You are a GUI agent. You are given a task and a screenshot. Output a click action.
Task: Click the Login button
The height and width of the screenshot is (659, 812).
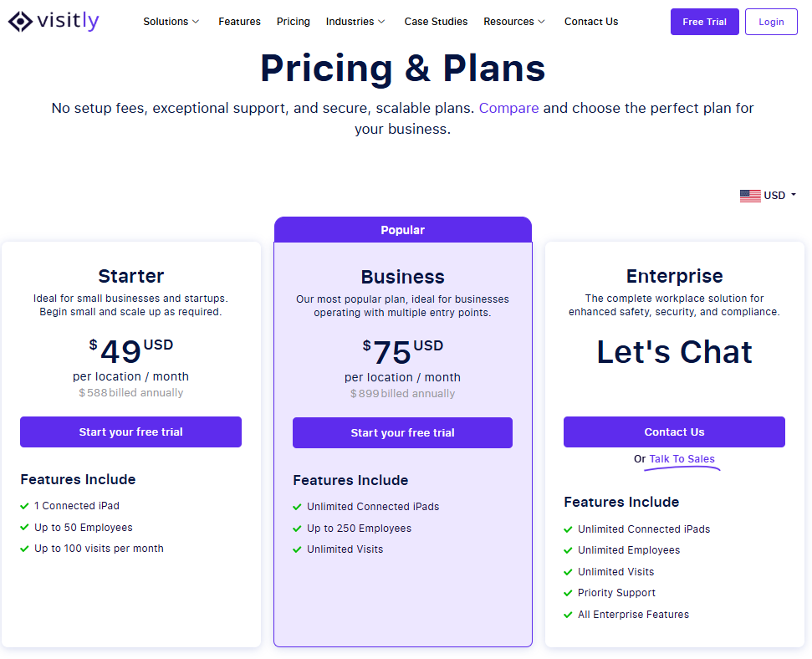click(x=771, y=22)
